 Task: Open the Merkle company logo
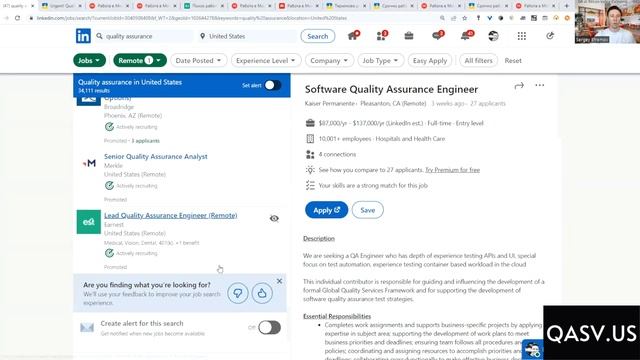[x=89, y=163]
